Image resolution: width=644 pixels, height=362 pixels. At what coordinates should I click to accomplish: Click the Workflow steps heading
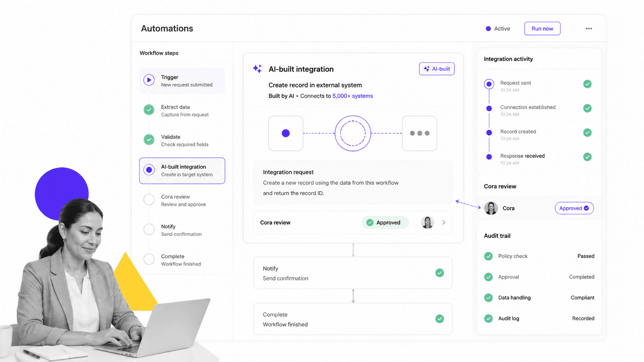coord(159,53)
